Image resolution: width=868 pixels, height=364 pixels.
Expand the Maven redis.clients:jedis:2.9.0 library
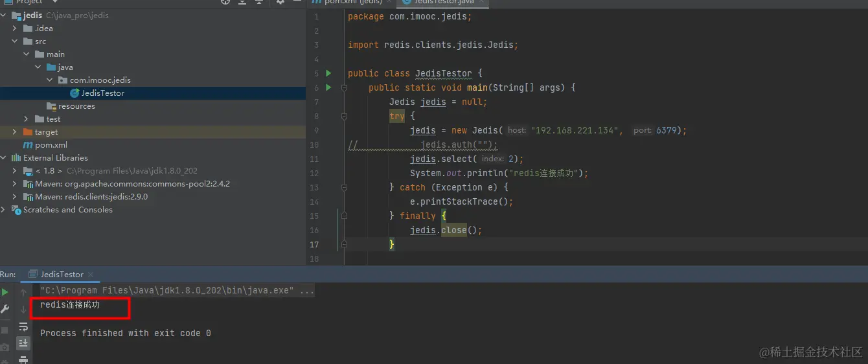(x=16, y=197)
